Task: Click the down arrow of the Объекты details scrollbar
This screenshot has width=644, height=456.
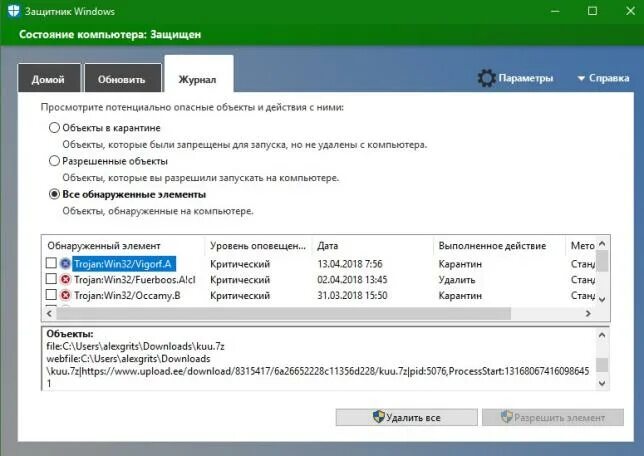Action: pyautogui.click(x=602, y=383)
